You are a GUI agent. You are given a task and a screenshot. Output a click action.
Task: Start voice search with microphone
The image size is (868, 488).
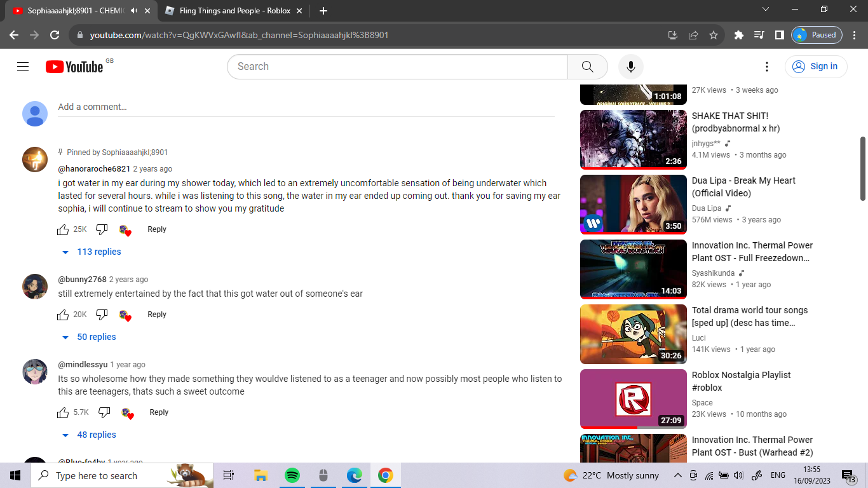[631, 67]
